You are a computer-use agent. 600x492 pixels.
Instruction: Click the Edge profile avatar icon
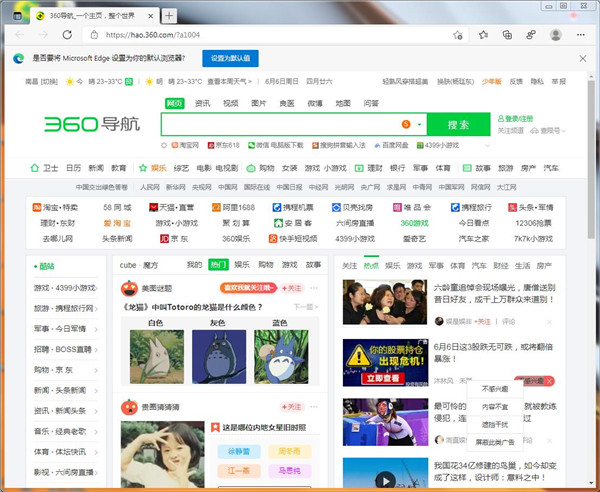[x=556, y=34]
